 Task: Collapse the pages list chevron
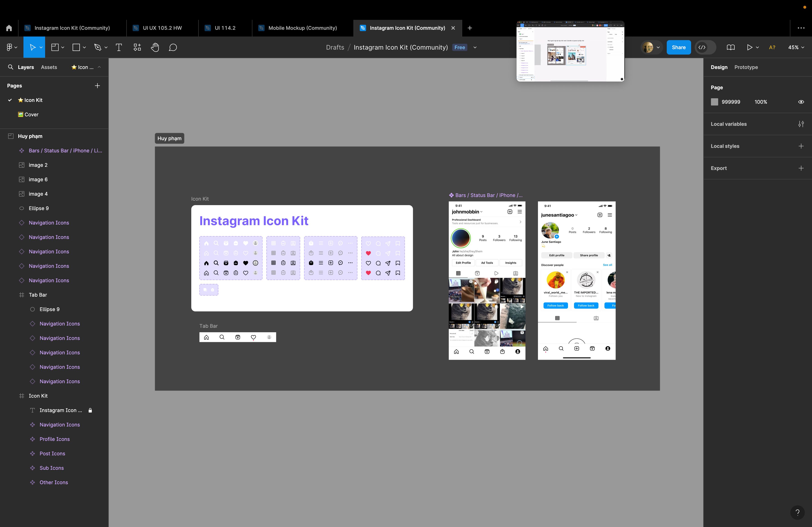click(x=99, y=67)
